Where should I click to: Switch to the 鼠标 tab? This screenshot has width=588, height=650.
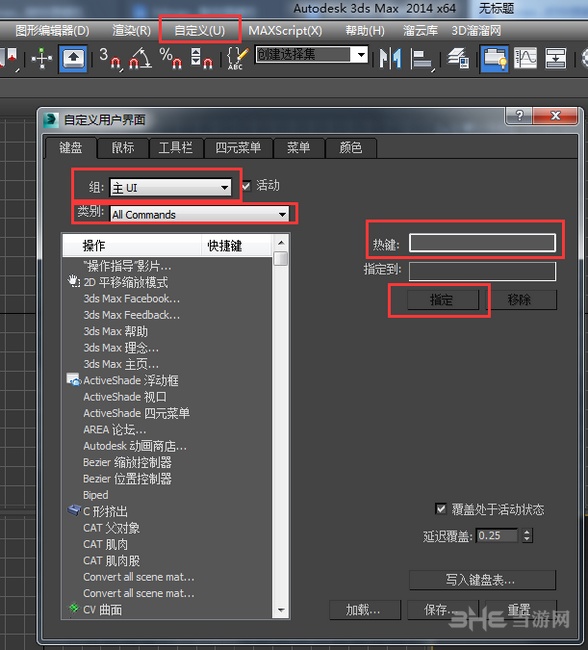[123, 148]
